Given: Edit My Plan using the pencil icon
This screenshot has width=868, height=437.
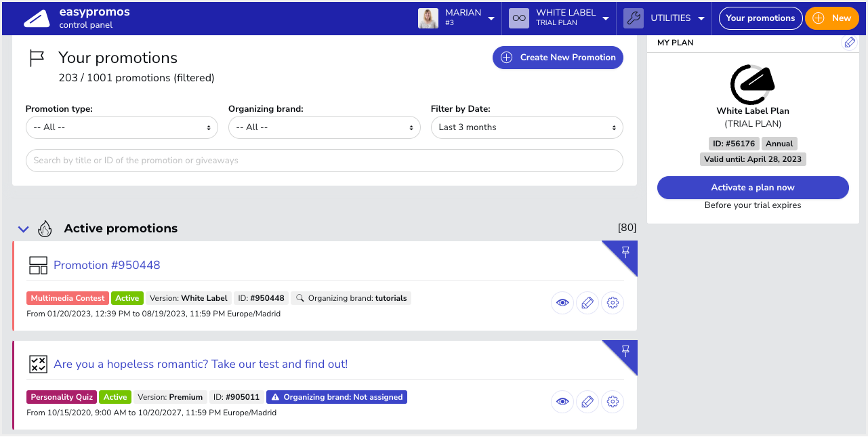Looking at the screenshot, I should (848, 43).
